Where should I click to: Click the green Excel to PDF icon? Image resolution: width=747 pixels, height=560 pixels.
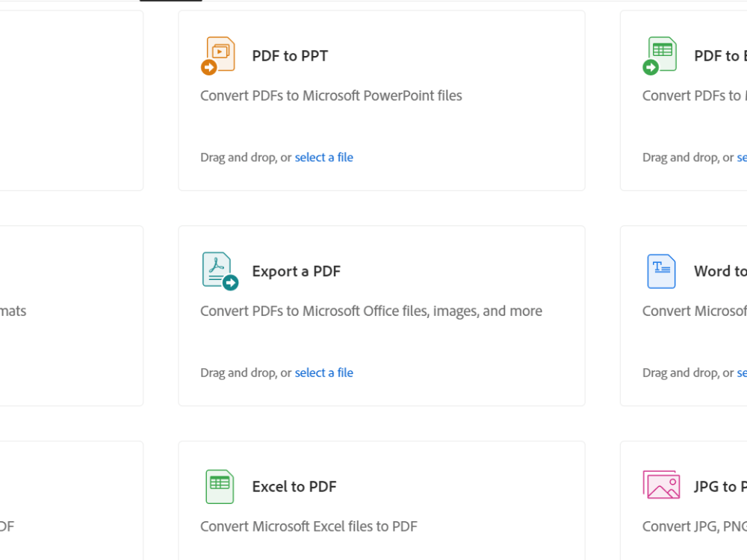click(220, 487)
